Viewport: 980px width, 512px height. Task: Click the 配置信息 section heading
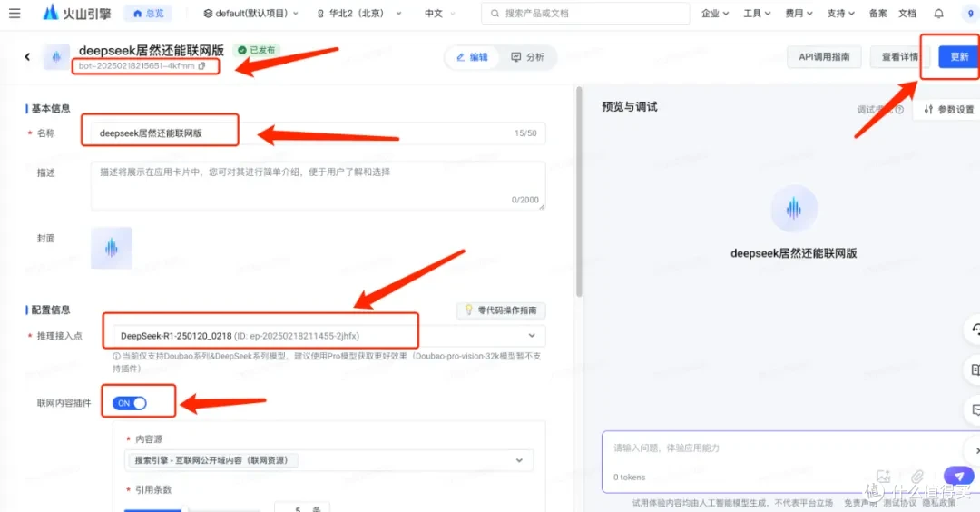(51, 310)
